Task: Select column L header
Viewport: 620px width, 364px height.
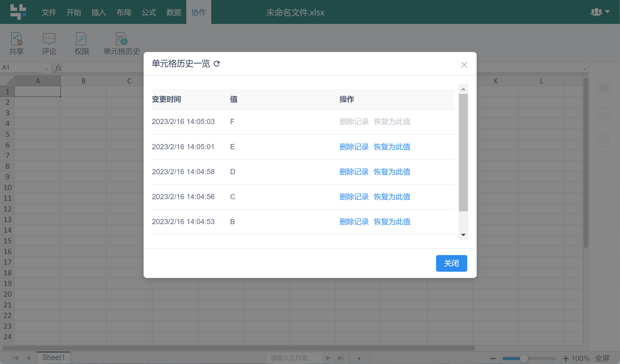Action: (541, 81)
